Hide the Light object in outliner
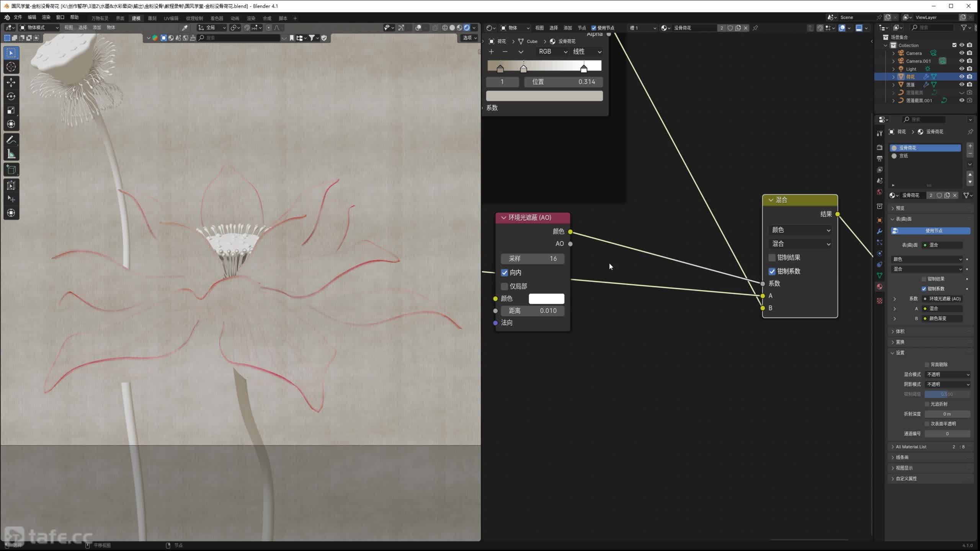 click(x=961, y=69)
